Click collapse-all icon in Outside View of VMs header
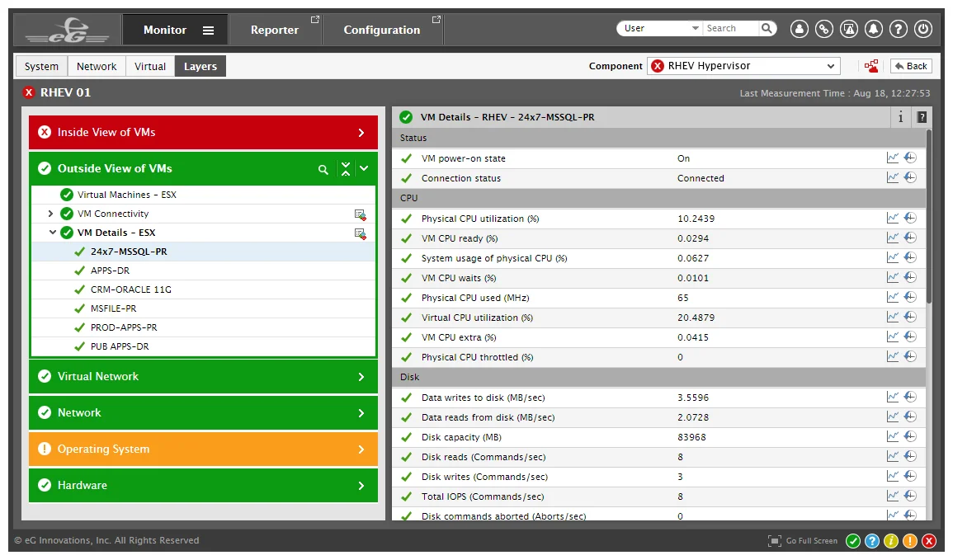The height and width of the screenshot is (560, 953). tap(346, 169)
